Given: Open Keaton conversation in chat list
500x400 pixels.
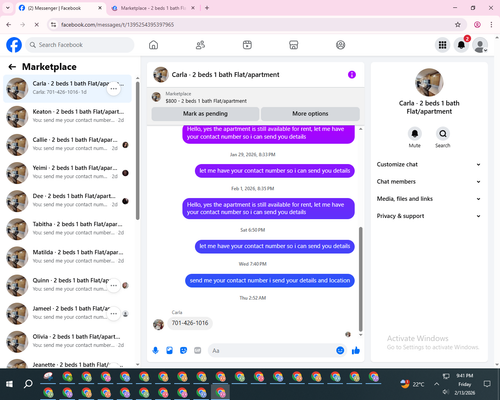Looking at the screenshot, I should [x=67, y=117].
